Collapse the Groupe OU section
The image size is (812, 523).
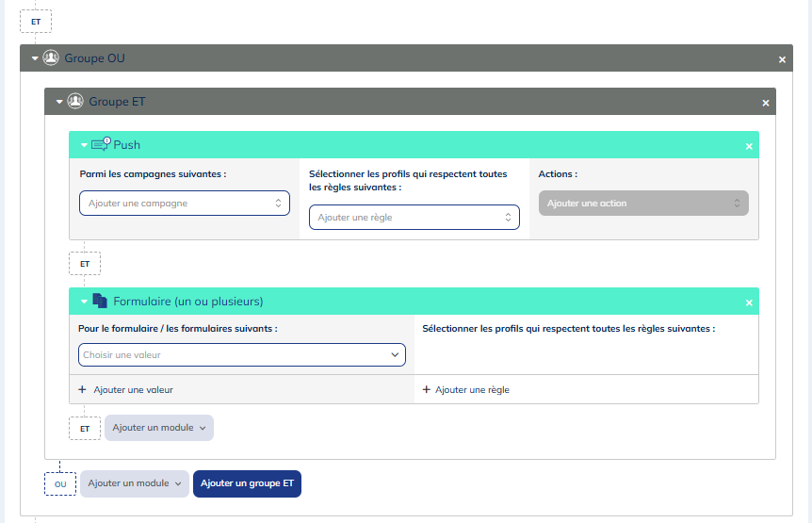[x=36, y=58]
